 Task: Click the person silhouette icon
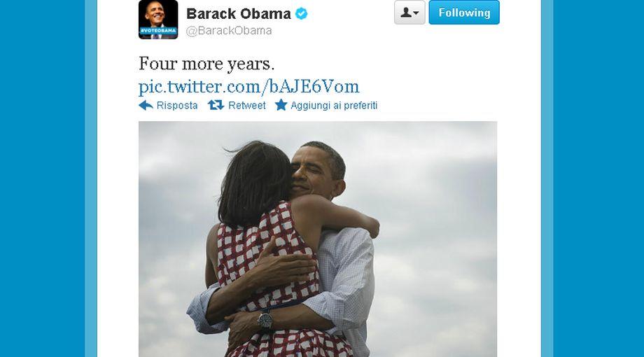click(405, 13)
